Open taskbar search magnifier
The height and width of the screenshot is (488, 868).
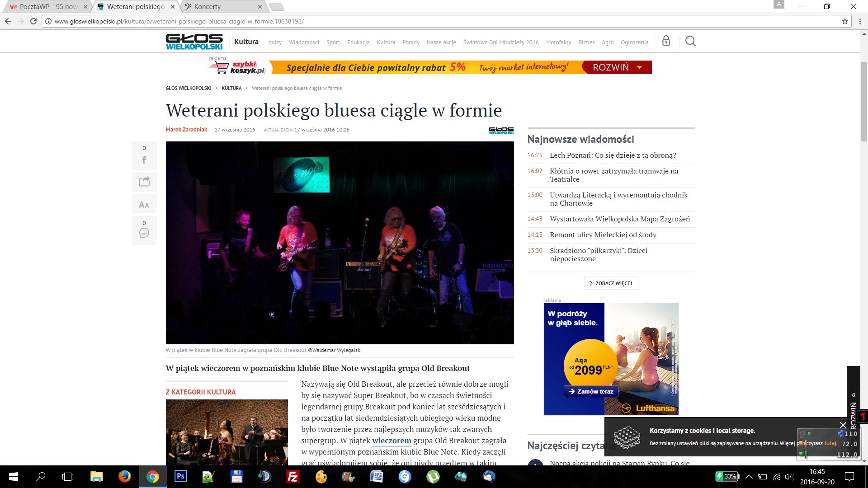41,477
